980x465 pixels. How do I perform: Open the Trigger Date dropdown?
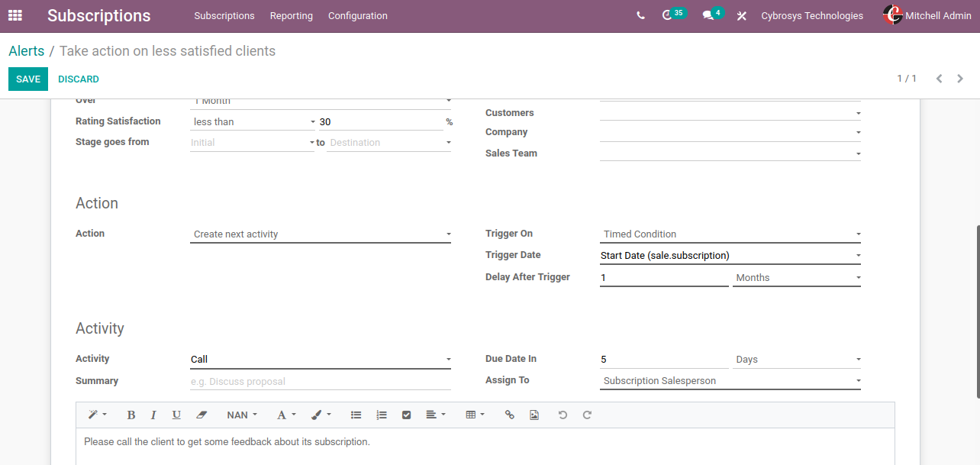[x=730, y=256]
